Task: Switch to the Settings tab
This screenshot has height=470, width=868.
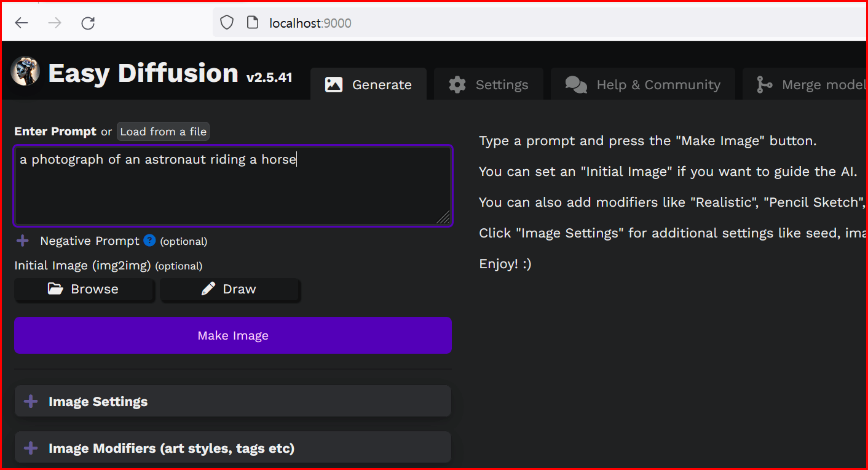Action: 488,84
